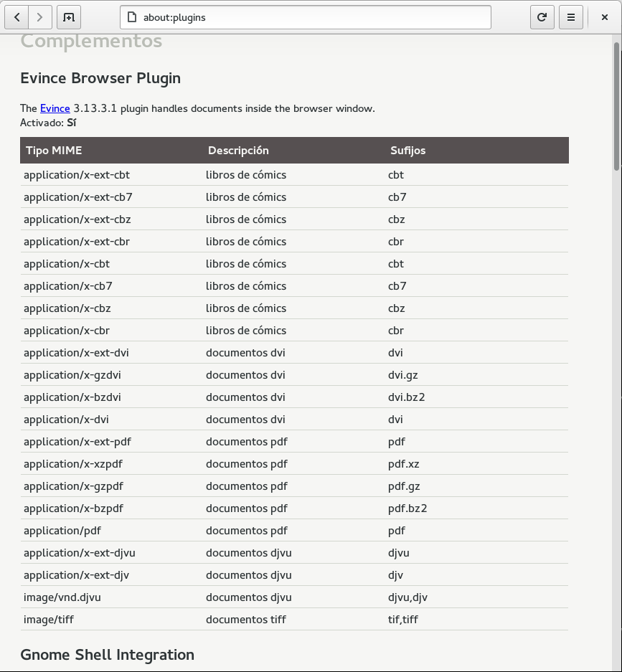Select the application/x-cbr cell

tap(67, 331)
